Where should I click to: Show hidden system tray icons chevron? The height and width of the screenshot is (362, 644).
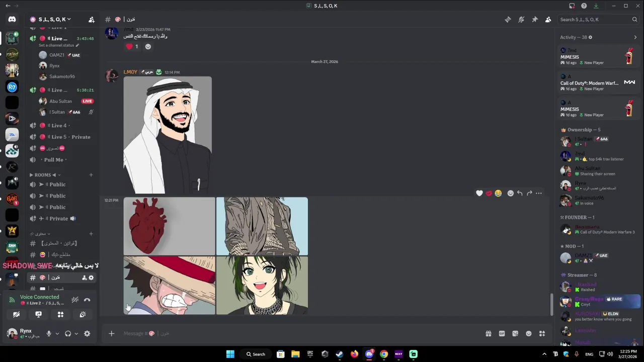click(544, 354)
